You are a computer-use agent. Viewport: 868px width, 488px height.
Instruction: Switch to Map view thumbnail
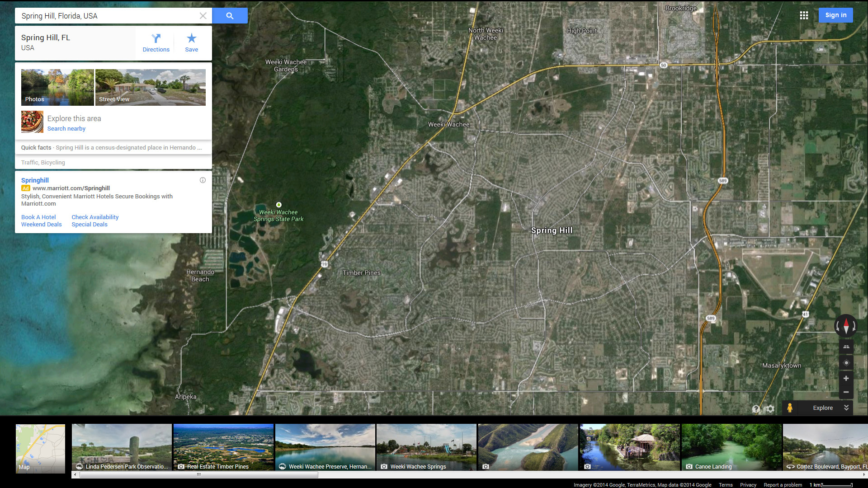pos(41,448)
